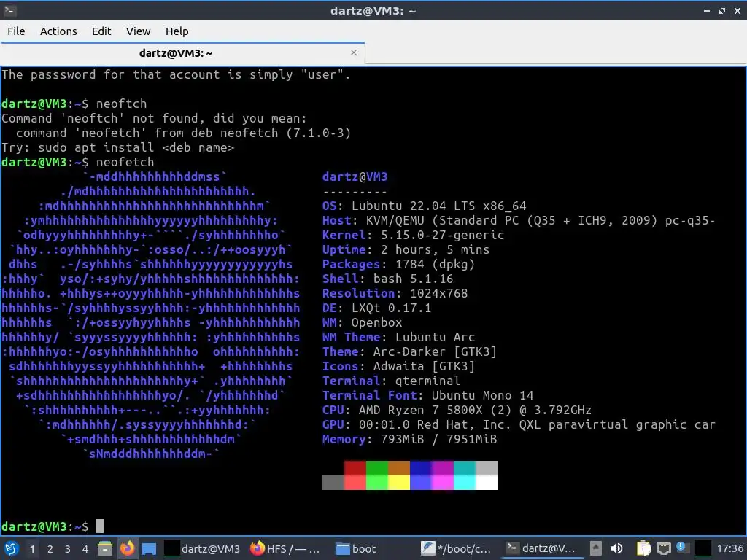Switch to workspace 1

(32, 549)
